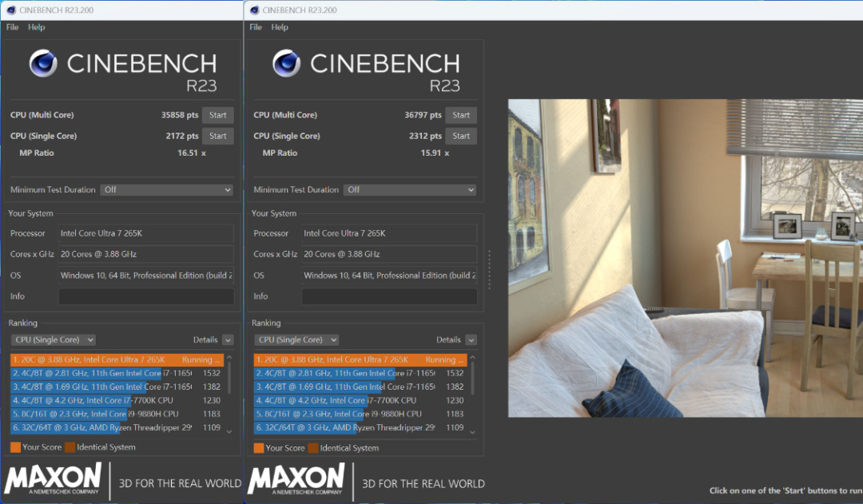
Task: Click the Cores x GHz field in right window
Action: (x=389, y=254)
